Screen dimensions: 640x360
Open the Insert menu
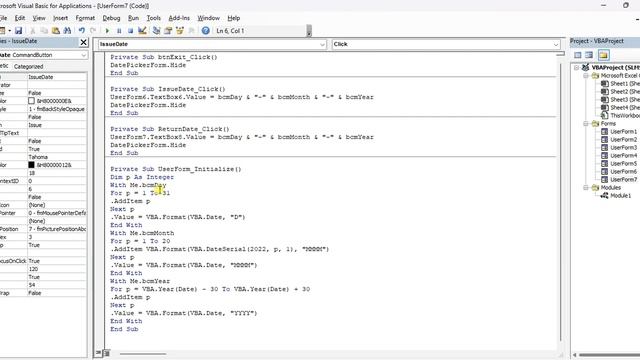pyautogui.click(x=60, y=18)
